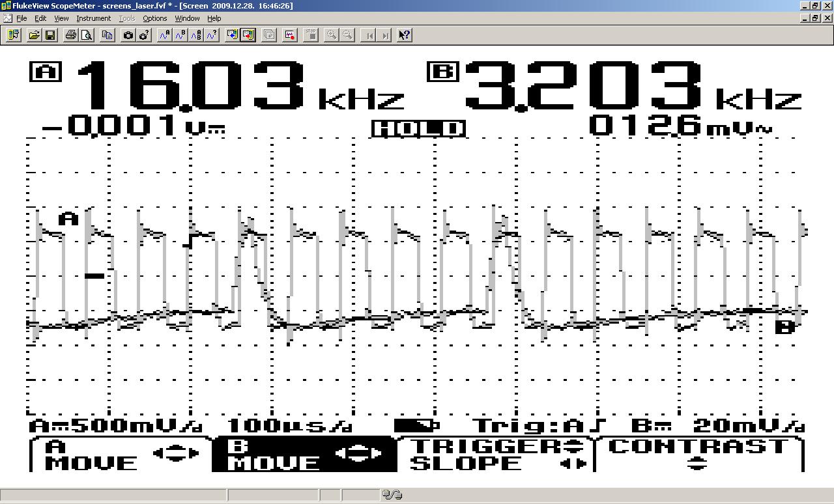Click the STOP toolbar button
Image resolution: width=834 pixels, height=504 pixels.
point(311,35)
